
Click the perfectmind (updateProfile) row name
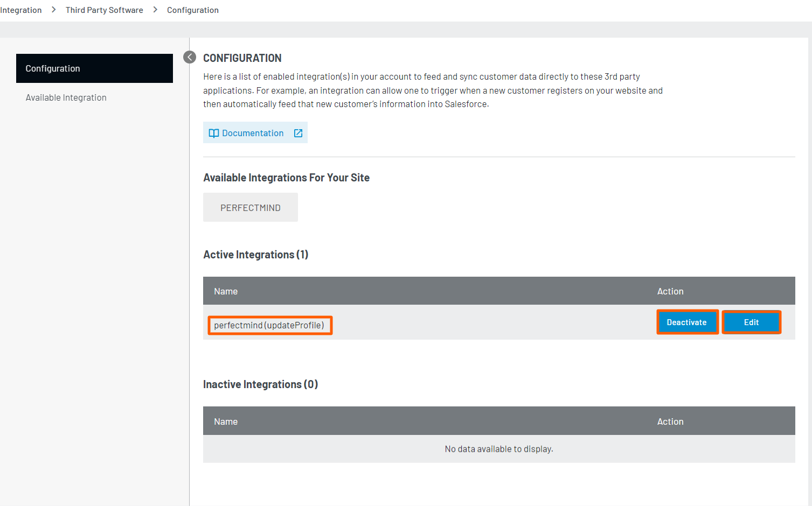click(269, 325)
